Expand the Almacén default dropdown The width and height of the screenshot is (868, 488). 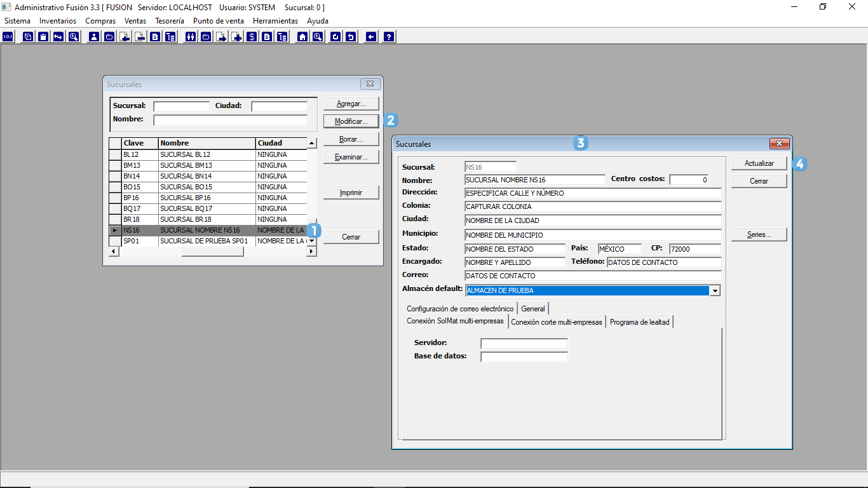pos(715,290)
